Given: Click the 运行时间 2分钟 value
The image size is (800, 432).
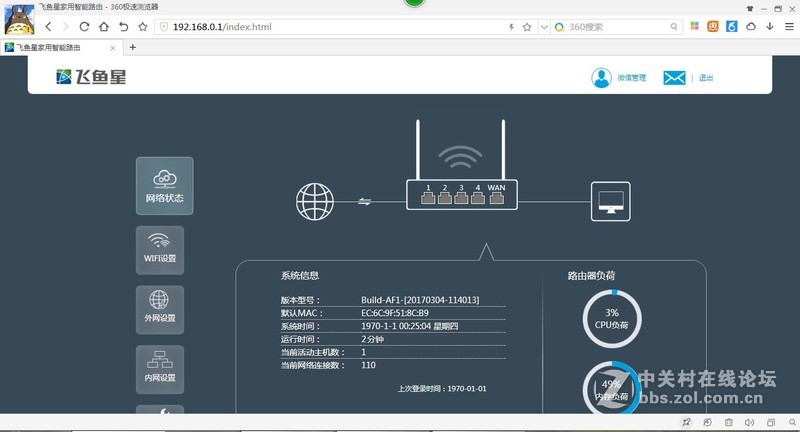Looking at the screenshot, I should pos(372,339).
